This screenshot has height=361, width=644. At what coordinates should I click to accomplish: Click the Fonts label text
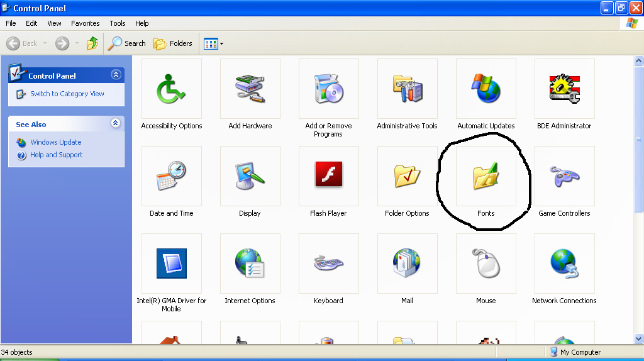pos(486,213)
